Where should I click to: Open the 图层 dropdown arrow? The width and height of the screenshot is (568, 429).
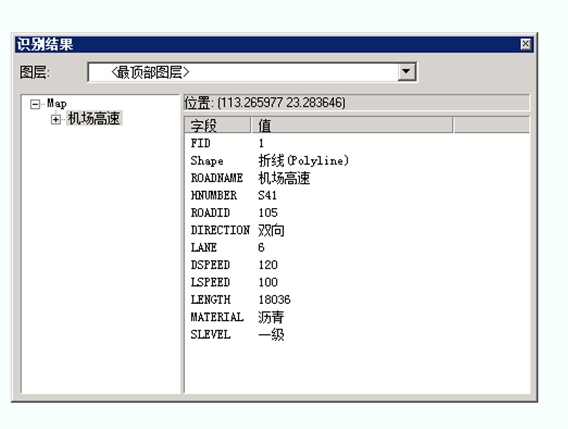point(406,72)
